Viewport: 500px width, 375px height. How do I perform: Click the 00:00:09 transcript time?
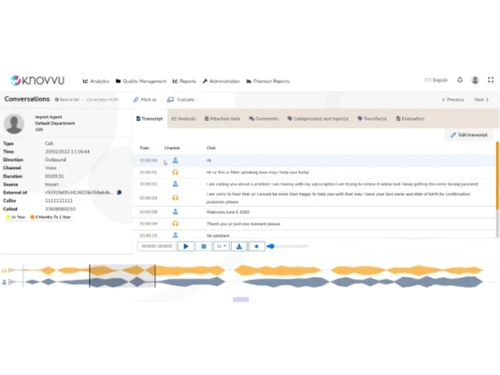(x=148, y=224)
